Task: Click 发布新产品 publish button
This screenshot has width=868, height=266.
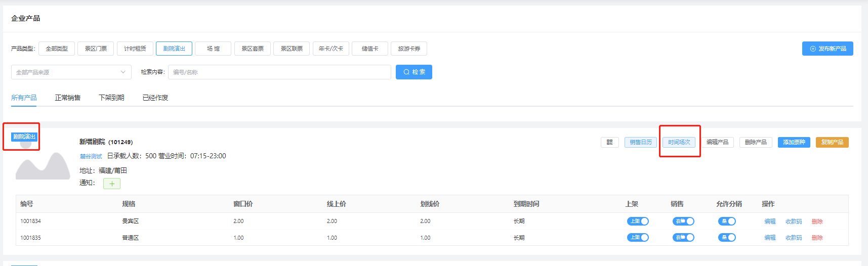Action: pyautogui.click(x=827, y=49)
